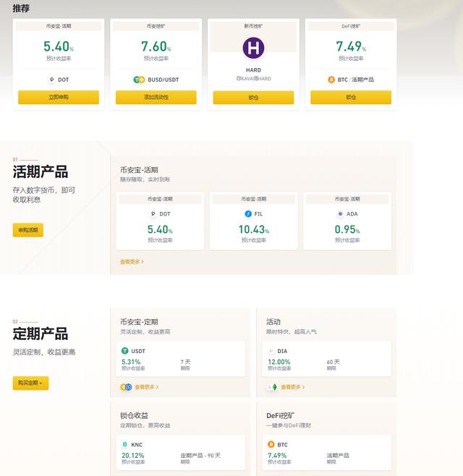
Task: Click the DOT icon in 币安宝-活期 list
Action: [153, 213]
